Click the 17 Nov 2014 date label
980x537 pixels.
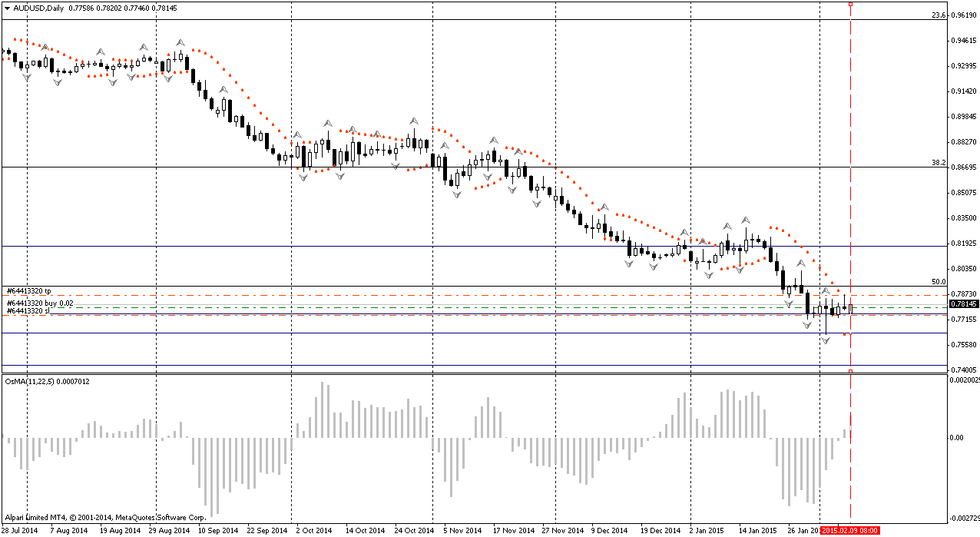513,530
